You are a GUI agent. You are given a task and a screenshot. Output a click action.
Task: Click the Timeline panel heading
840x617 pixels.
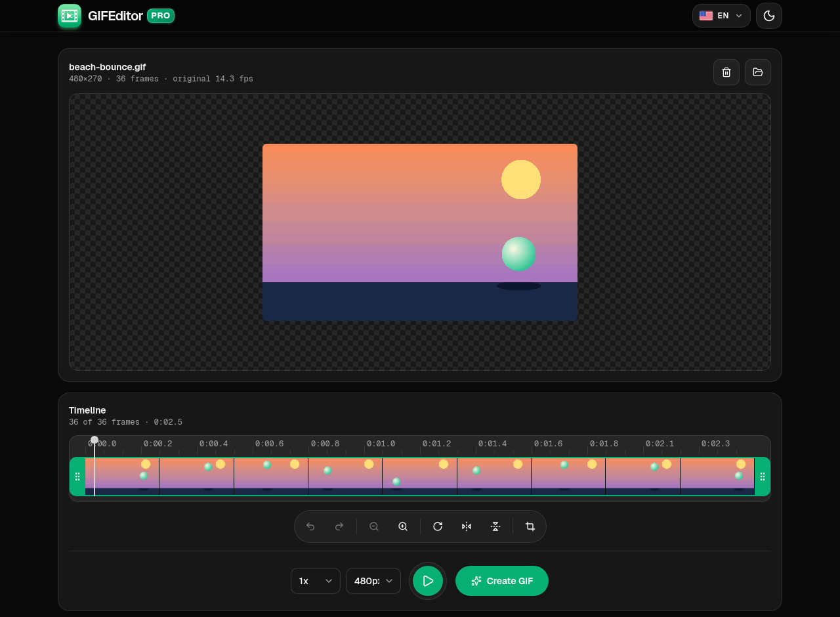click(87, 410)
